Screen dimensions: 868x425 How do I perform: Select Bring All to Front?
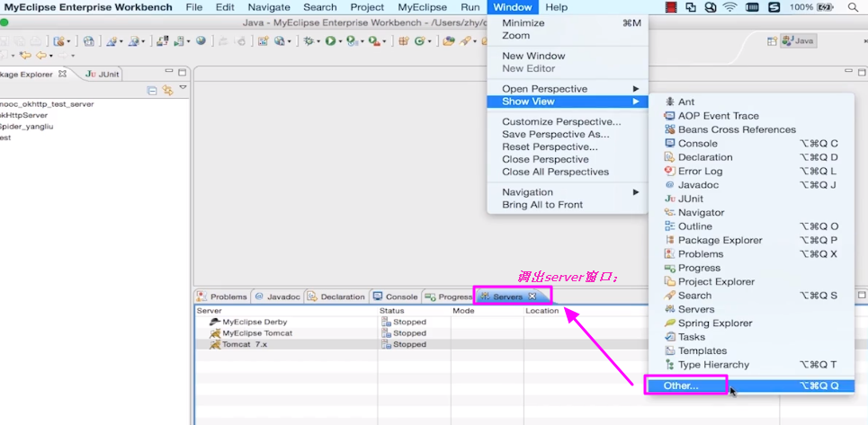[x=567, y=205]
